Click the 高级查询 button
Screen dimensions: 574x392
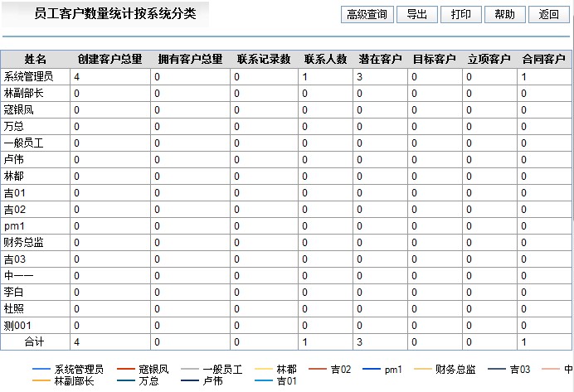[367, 15]
